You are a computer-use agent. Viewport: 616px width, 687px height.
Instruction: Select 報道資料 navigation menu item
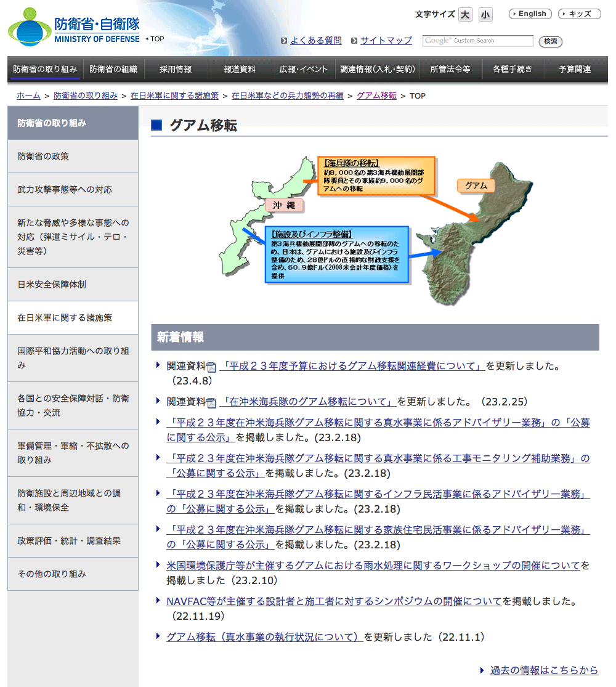point(240,70)
